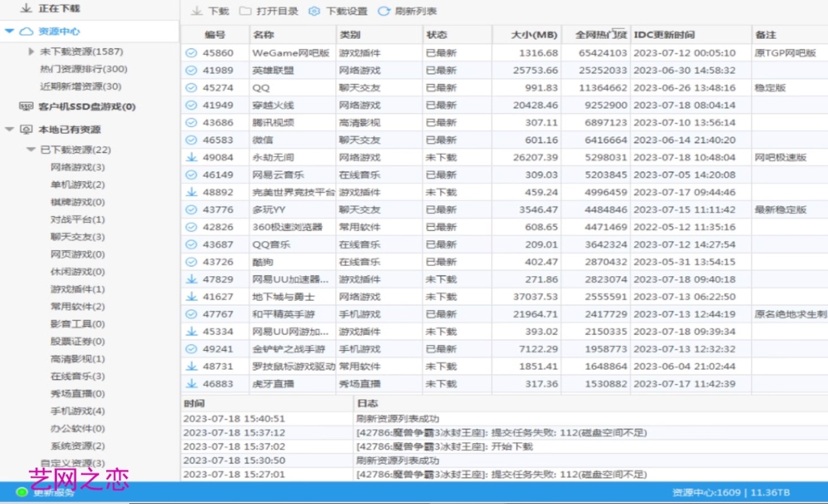828x504 pixels.
Task: Click the 时间 log column header
Action: pos(267,403)
